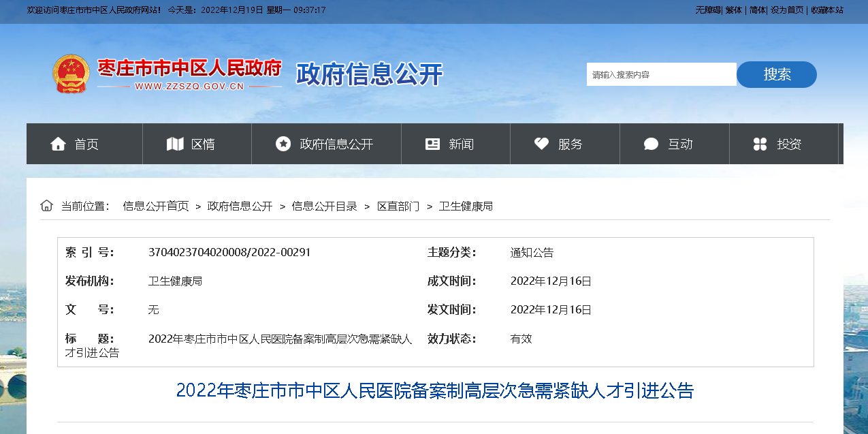The height and width of the screenshot is (434, 868).
Task: Click the news card icon beside 新闻
Action: click(432, 144)
